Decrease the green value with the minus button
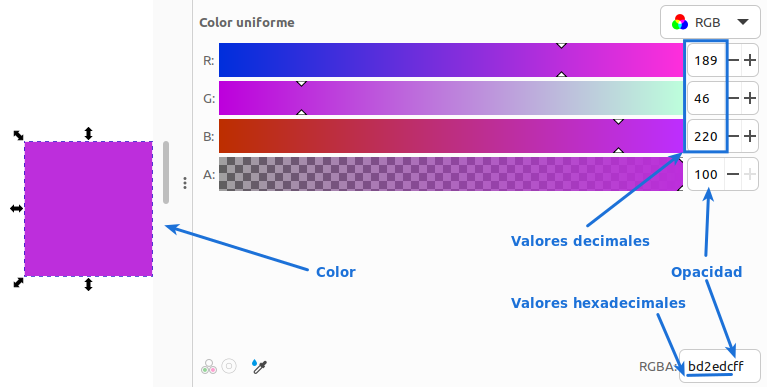 click(x=733, y=98)
